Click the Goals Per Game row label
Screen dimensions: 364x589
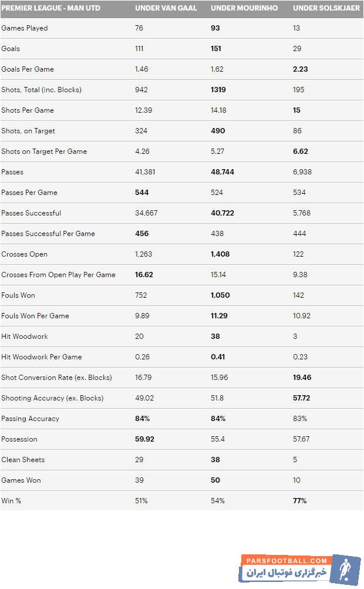[28, 69]
